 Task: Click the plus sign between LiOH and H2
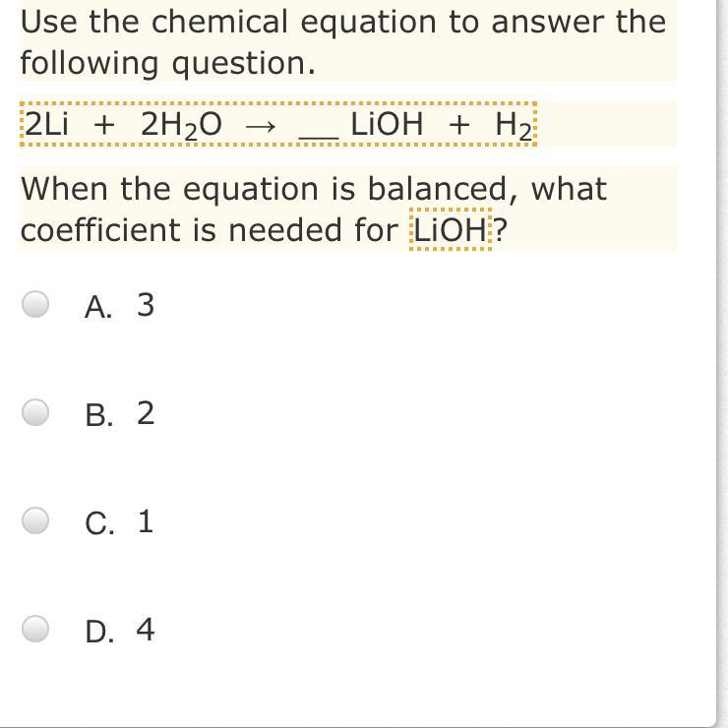[x=459, y=125]
